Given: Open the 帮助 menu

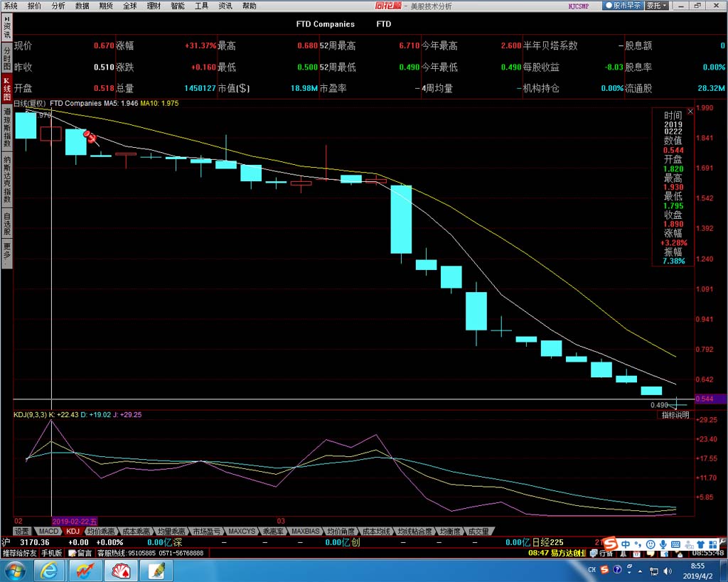Looking at the screenshot, I should (x=250, y=6).
